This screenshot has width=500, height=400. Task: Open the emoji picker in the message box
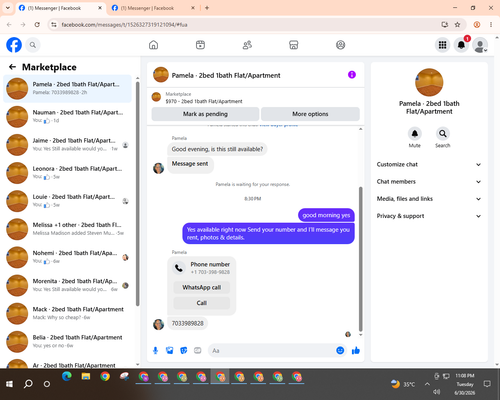[x=340, y=350]
